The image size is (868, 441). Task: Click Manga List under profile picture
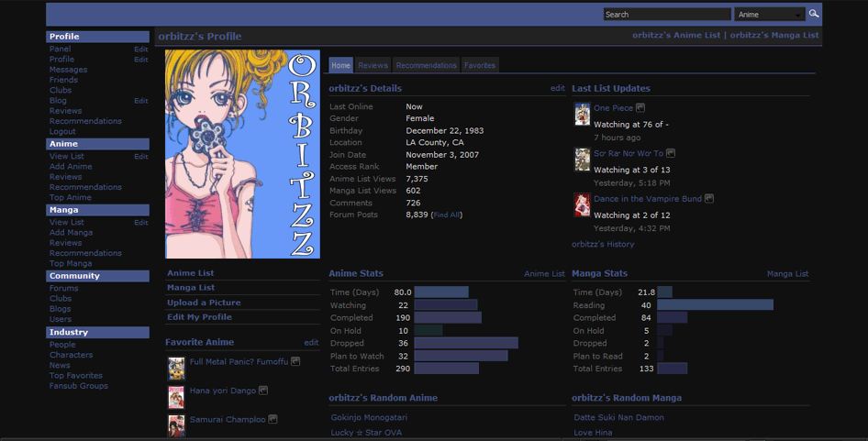[191, 287]
